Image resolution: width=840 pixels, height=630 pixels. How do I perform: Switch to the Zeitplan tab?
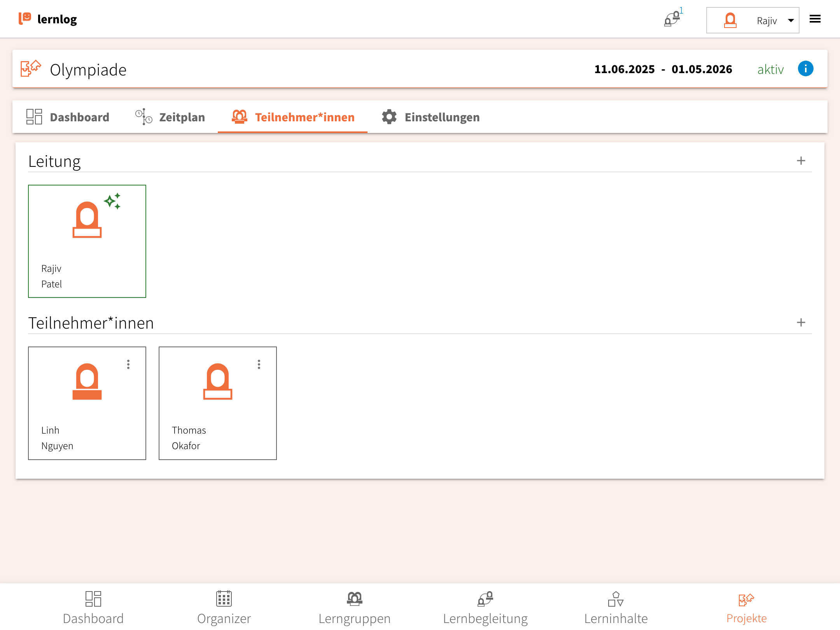[170, 117]
